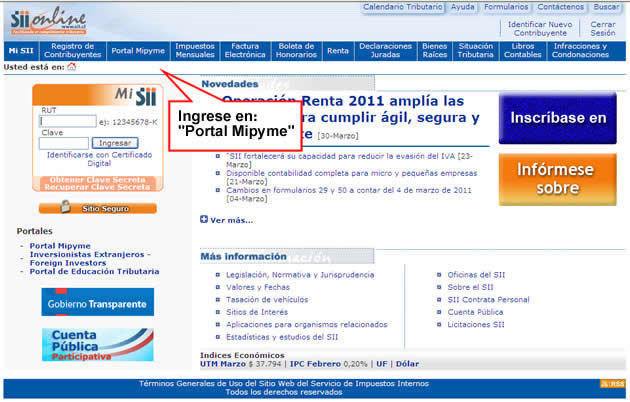Select Portal Mipyme in the navigation bar
The width and height of the screenshot is (630, 402).
(138, 51)
